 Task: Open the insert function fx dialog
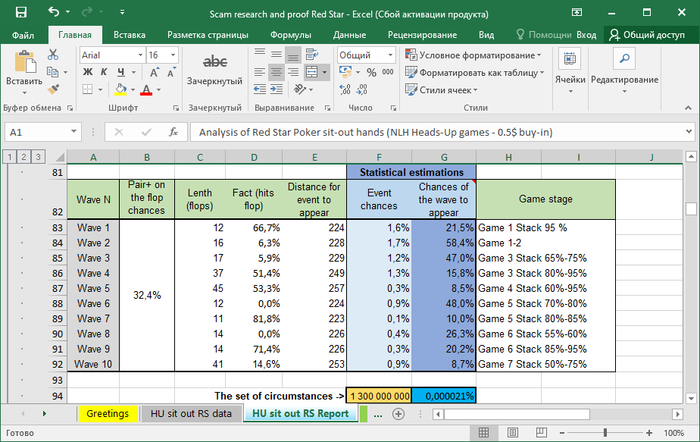pyautogui.click(x=173, y=132)
